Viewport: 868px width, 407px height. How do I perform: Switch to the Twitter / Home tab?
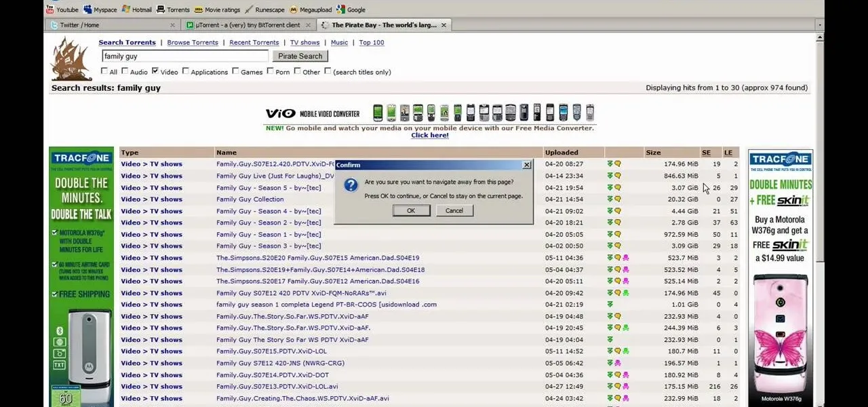coord(113,25)
